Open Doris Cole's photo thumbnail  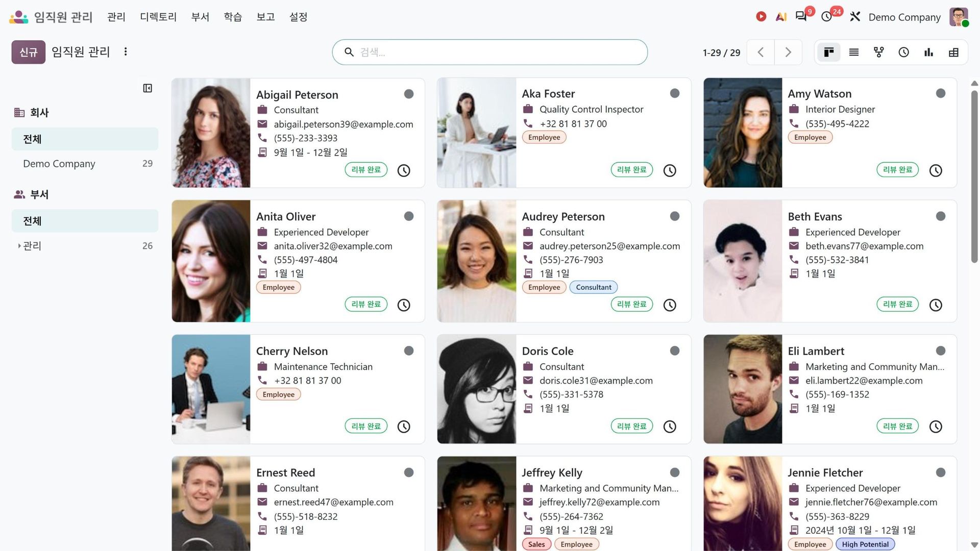tap(477, 389)
